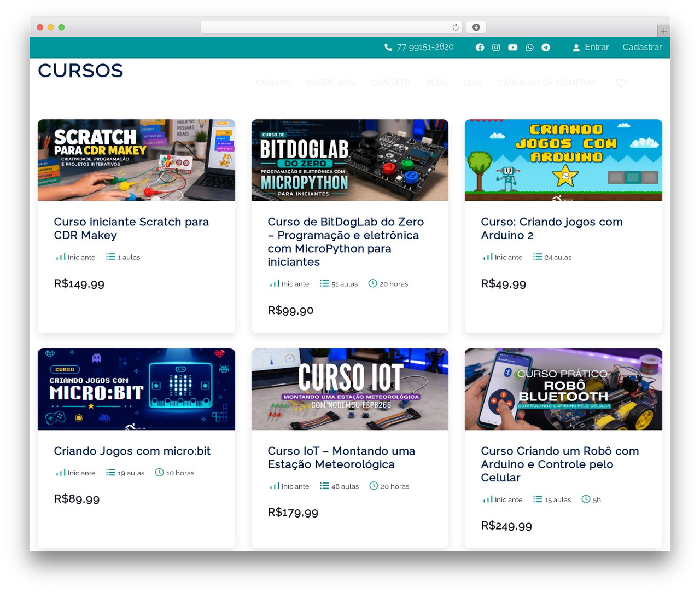Click the clock icon beside 5h
The width and height of the screenshot is (700, 593).
[x=586, y=499]
